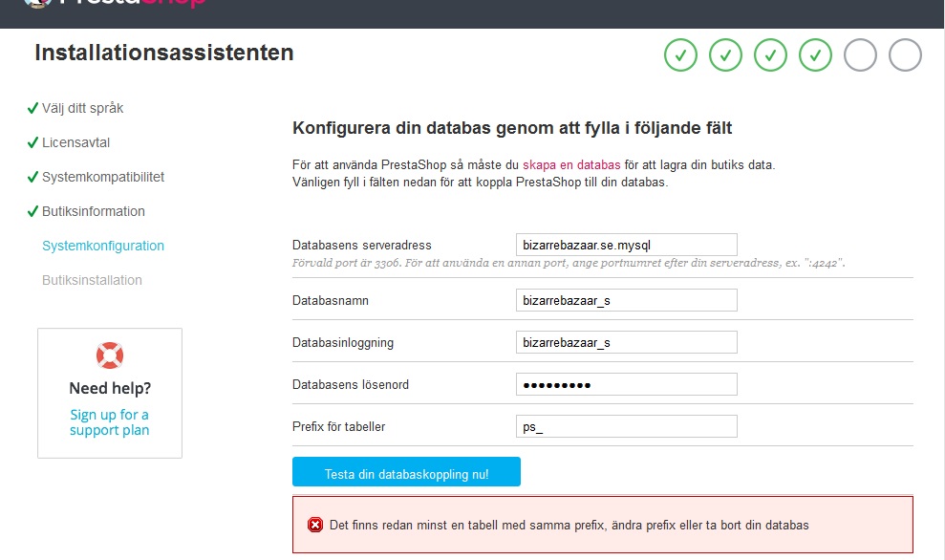
Task: Focus the Databasens serveradress field
Action: 626,245
